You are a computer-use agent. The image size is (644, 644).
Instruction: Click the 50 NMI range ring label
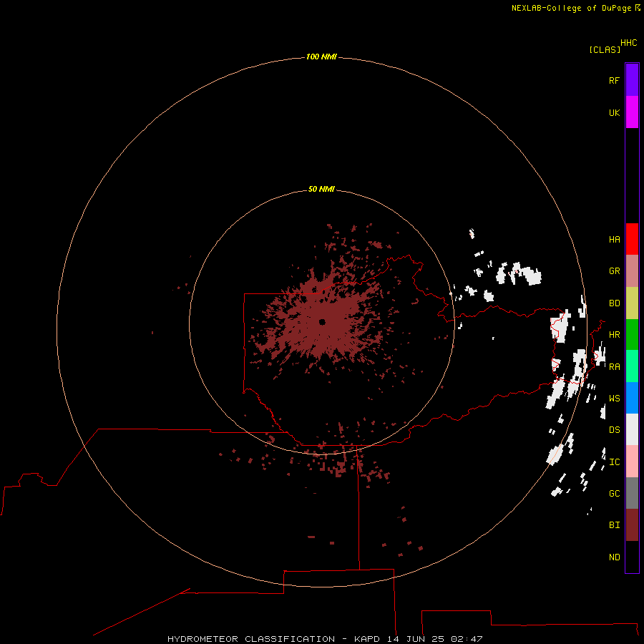(x=321, y=189)
